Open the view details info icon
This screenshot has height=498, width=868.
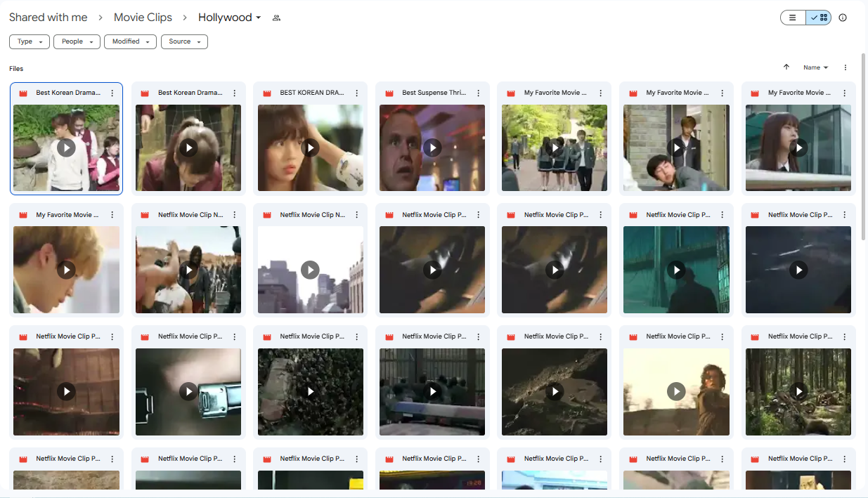coord(843,18)
